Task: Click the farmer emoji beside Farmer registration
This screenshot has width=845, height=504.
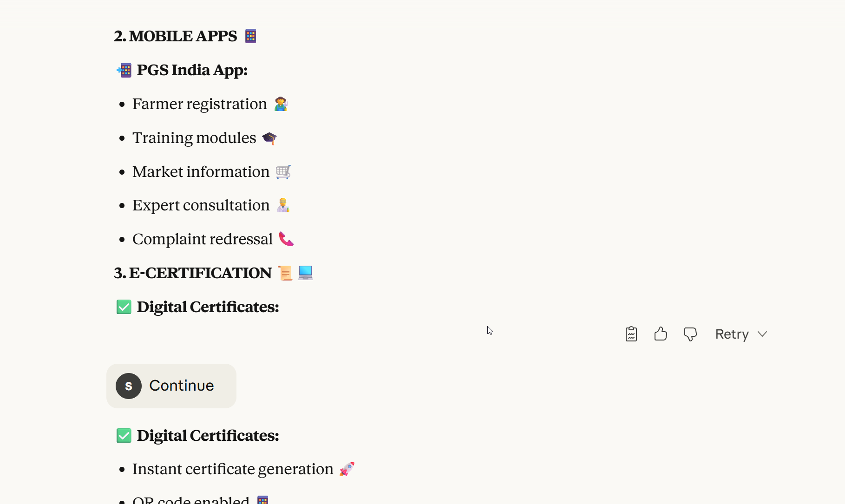Action: click(281, 104)
